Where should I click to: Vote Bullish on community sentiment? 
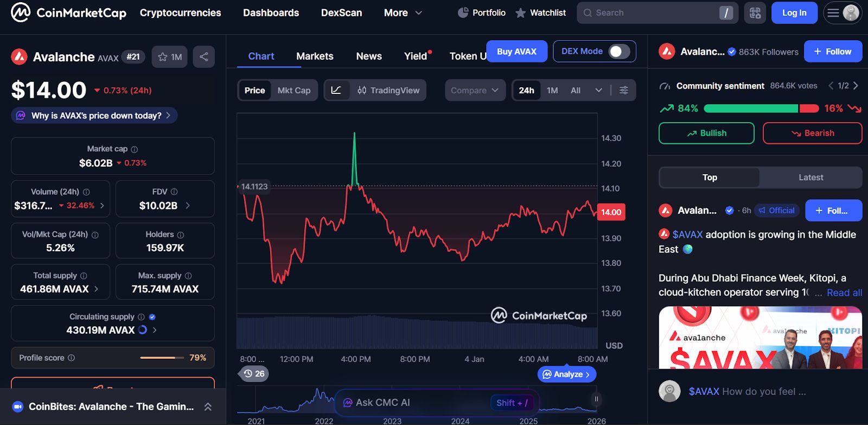[706, 133]
